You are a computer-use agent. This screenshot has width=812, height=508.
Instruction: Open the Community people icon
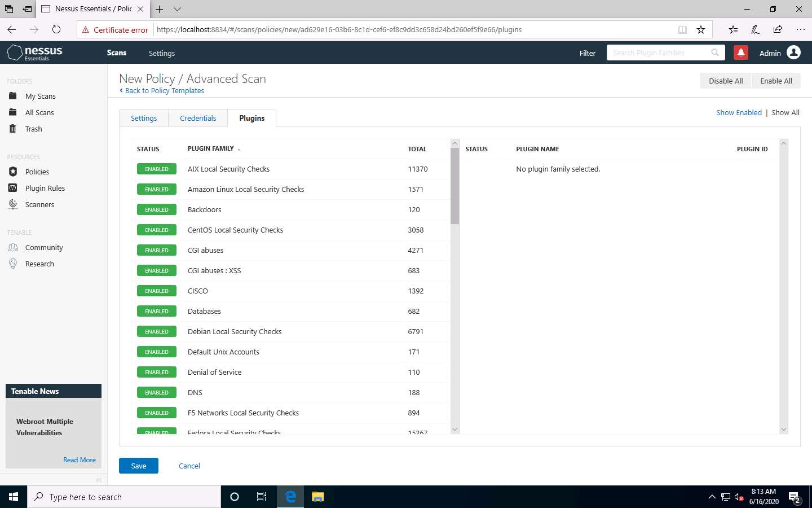[13, 247]
